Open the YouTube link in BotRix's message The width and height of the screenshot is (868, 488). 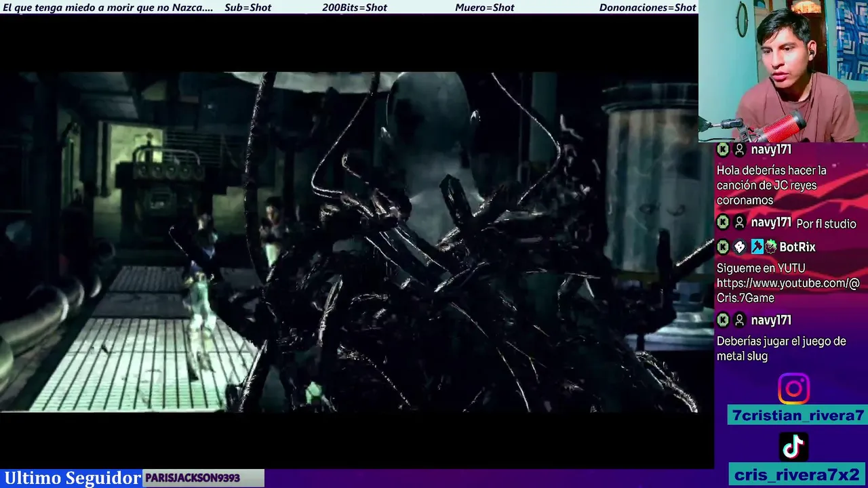(x=788, y=290)
